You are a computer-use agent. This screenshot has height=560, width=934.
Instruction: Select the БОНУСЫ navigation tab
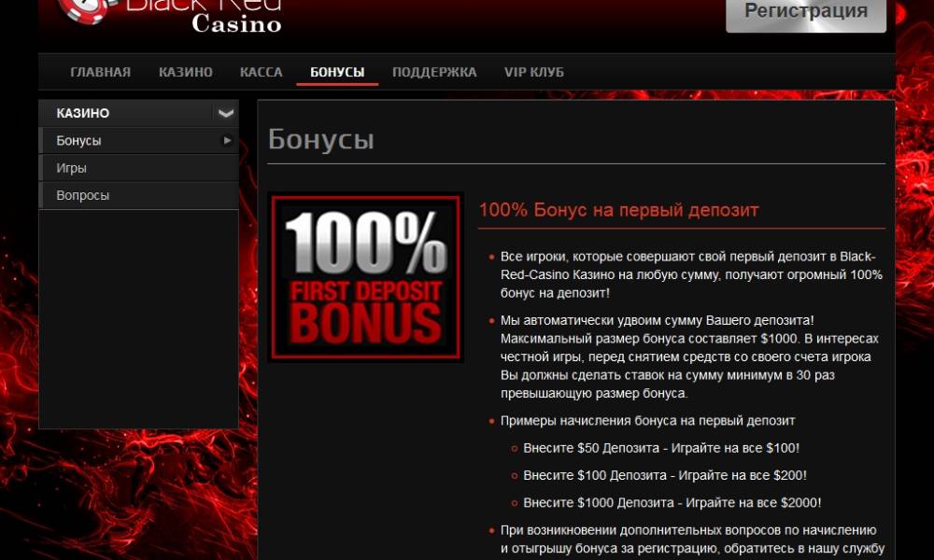click(337, 72)
